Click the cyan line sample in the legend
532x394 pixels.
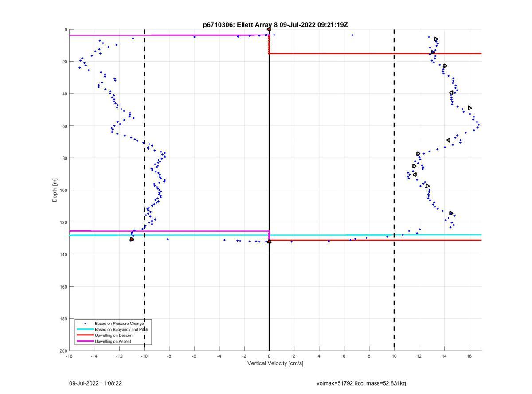[85, 329]
